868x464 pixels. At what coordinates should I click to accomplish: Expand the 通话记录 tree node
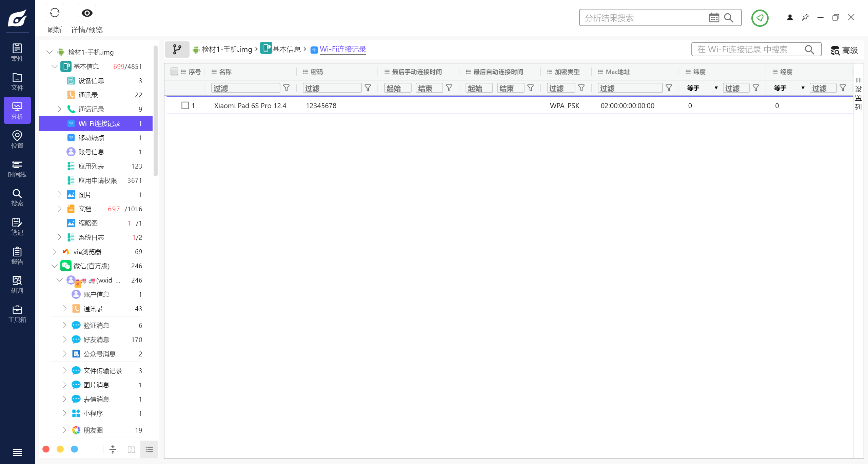pos(60,109)
